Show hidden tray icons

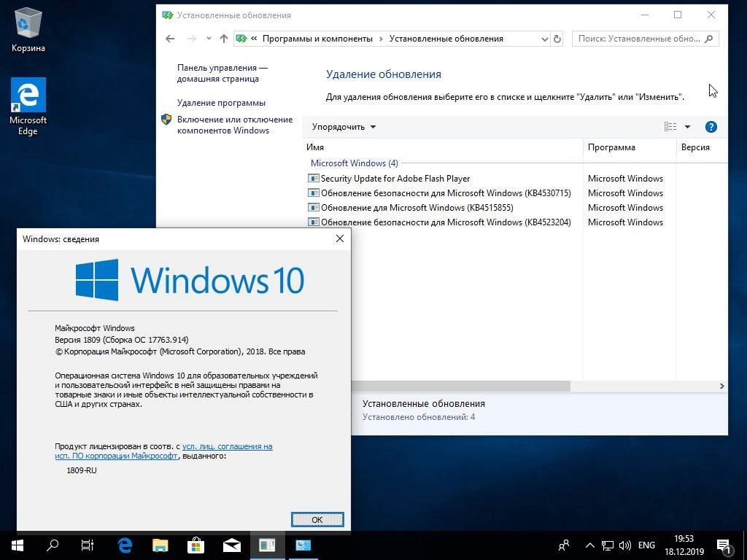[x=589, y=545]
